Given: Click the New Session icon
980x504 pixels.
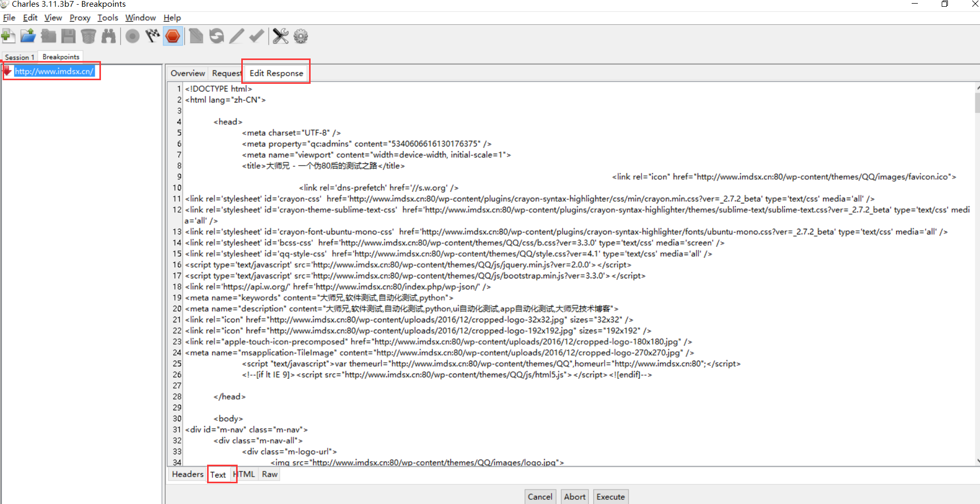Looking at the screenshot, I should pyautogui.click(x=8, y=36).
